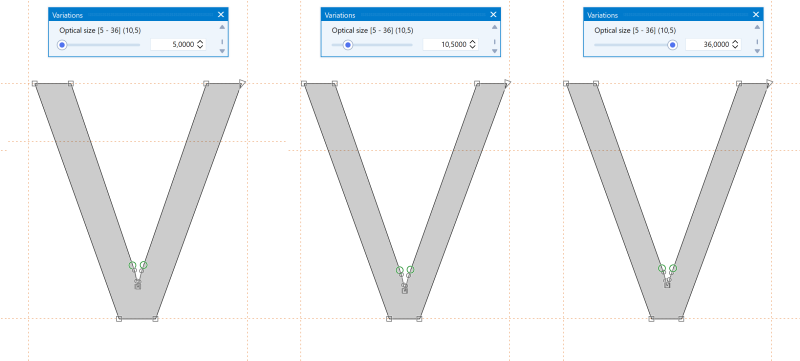Image resolution: width=800 pixels, height=361 pixels.
Task: Click scroll-down arrow in the 36,0000 Variations panel
Action: coord(757,51)
